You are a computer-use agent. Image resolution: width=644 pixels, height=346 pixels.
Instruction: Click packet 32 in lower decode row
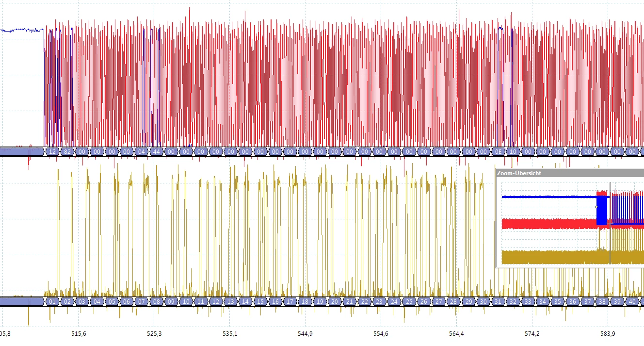pyautogui.click(x=513, y=301)
